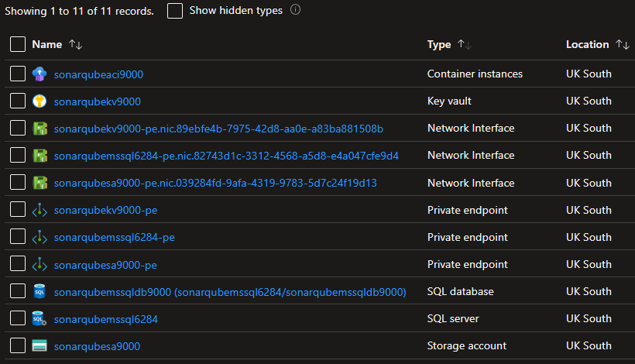The height and width of the screenshot is (364, 635).
Task: Click the private endpoint icon for sonarqubesa9000-pe
Action: (x=39, y=265)
